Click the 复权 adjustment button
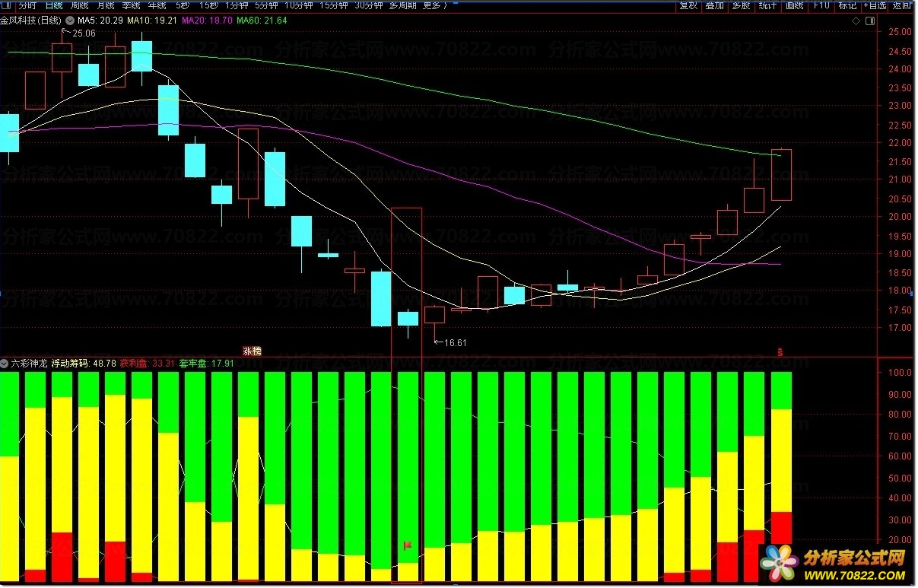This screenshot has height=588, width=918. [x=688, y=5]
